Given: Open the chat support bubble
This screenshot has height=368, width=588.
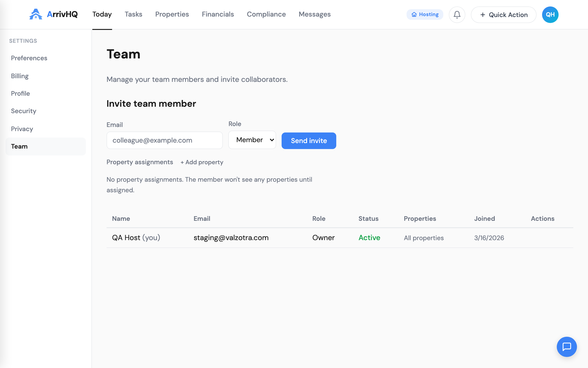Looking at the screenshot, I should tap(567, 347).
